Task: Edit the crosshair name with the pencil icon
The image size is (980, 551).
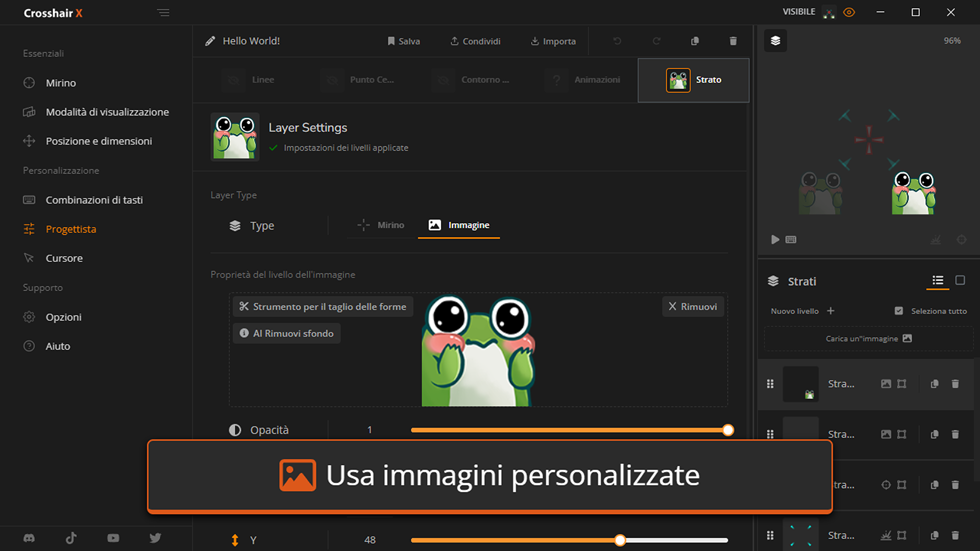Action: [210, 41]
